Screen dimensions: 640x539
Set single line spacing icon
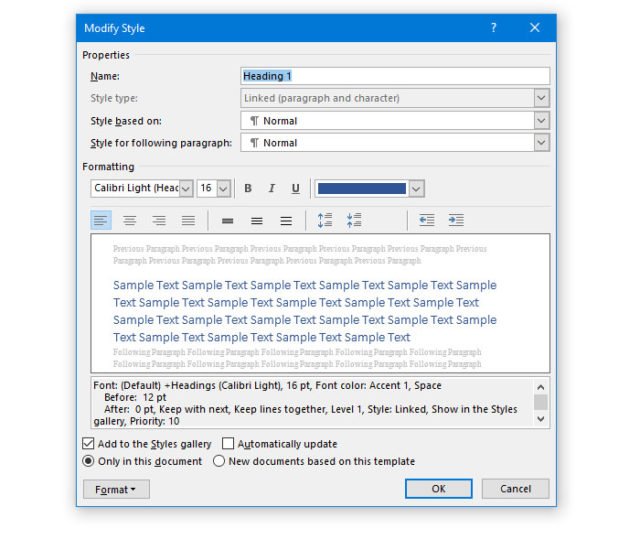[227, 221]
